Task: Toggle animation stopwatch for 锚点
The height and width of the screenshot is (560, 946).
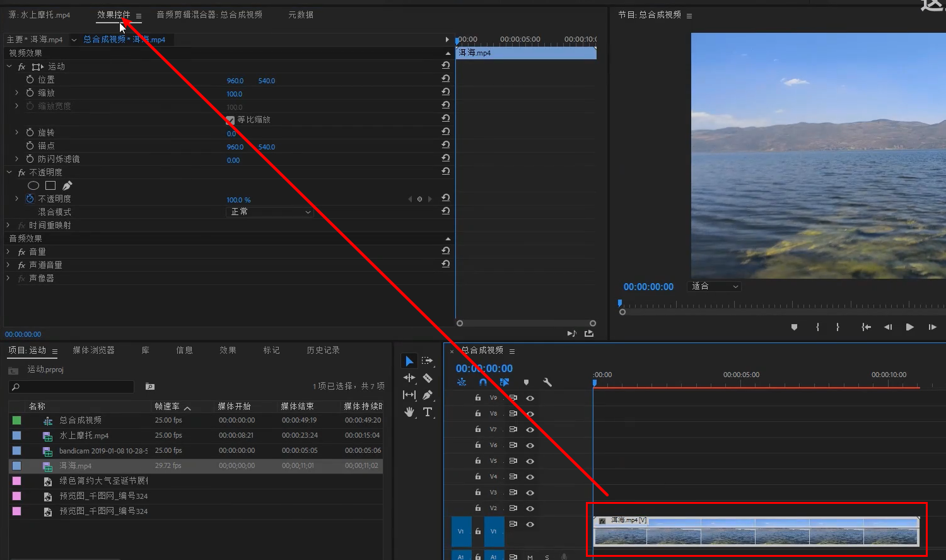Action: click(x=30, y=146)
